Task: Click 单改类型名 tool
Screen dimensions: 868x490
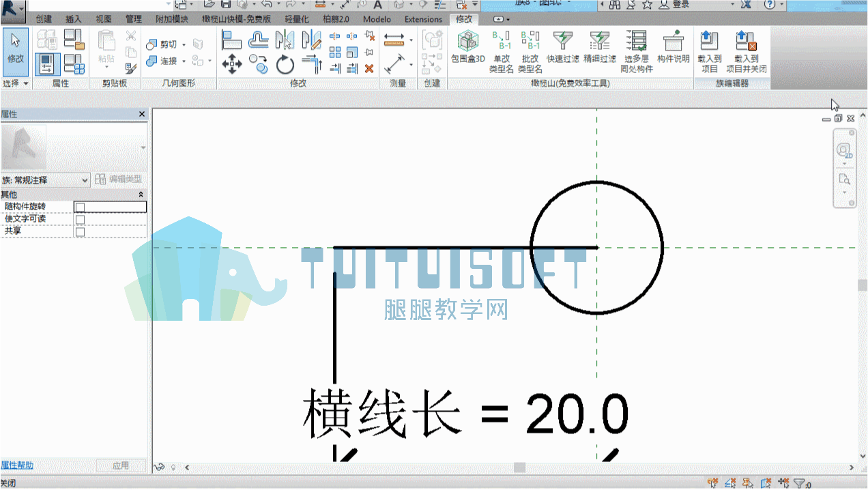Action: [x=502, y=52]
